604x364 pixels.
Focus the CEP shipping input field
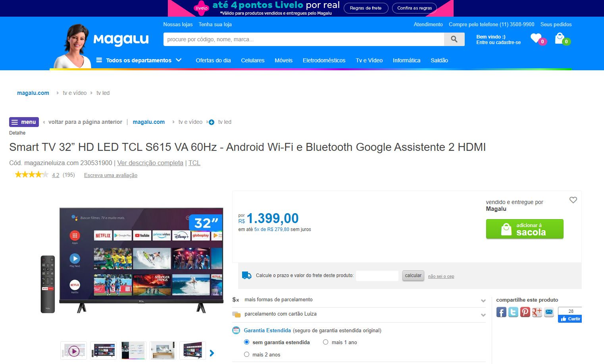coord(377,275)
